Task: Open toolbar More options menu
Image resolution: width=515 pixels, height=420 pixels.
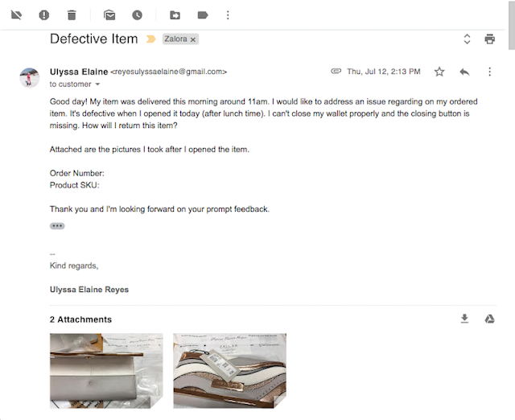Action: click(x=228, y=14)
